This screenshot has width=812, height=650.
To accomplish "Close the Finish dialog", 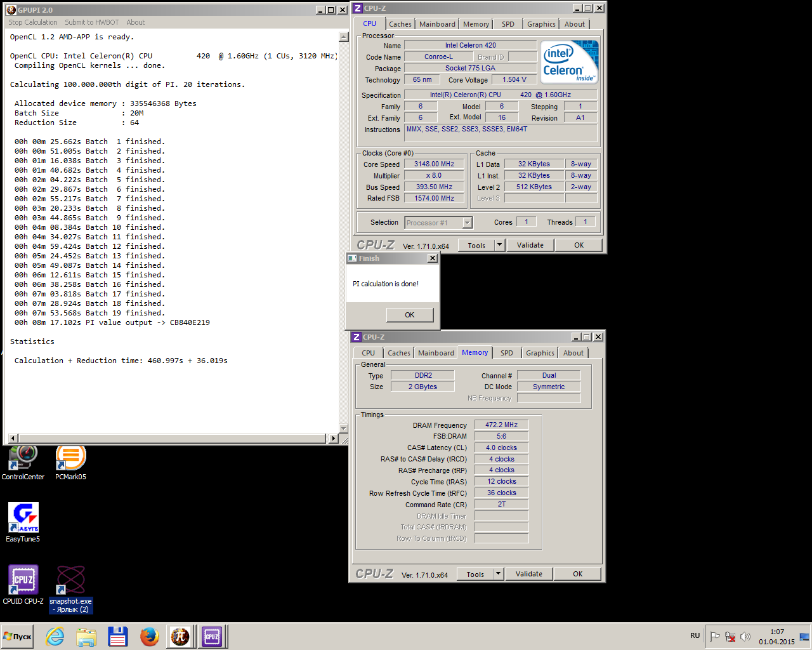I will pos(433,258).
